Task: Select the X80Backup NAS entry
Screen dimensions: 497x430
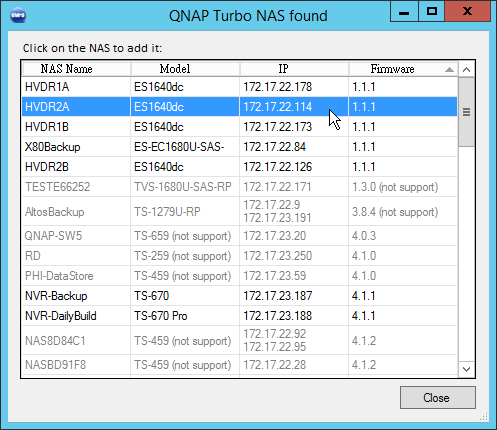Action: (x=239, y=147)
